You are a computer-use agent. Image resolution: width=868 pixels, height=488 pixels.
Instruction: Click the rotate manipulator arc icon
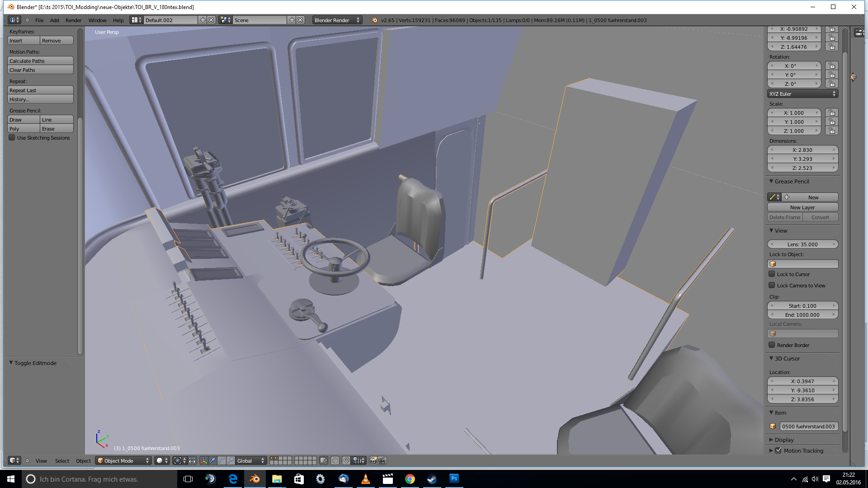[x=222, y=460]
